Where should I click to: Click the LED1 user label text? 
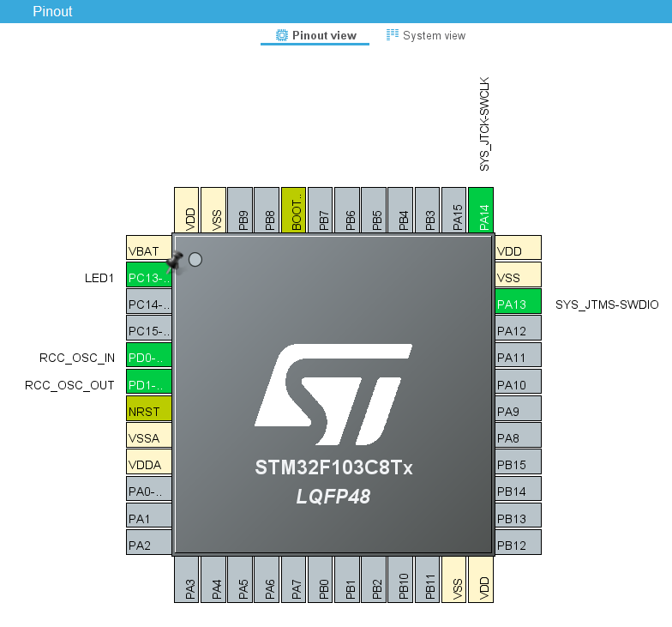[99, 278]
